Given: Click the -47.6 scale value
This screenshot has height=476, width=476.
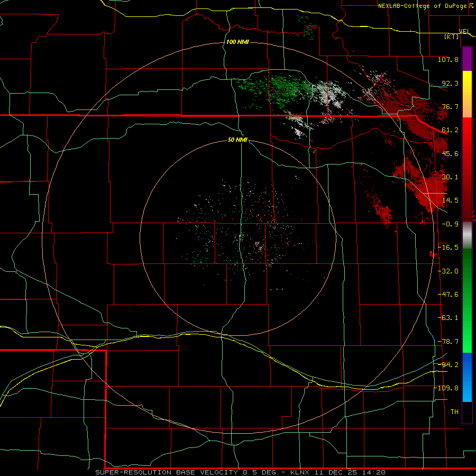Looking at the screenshot, I should coord(448,295).
